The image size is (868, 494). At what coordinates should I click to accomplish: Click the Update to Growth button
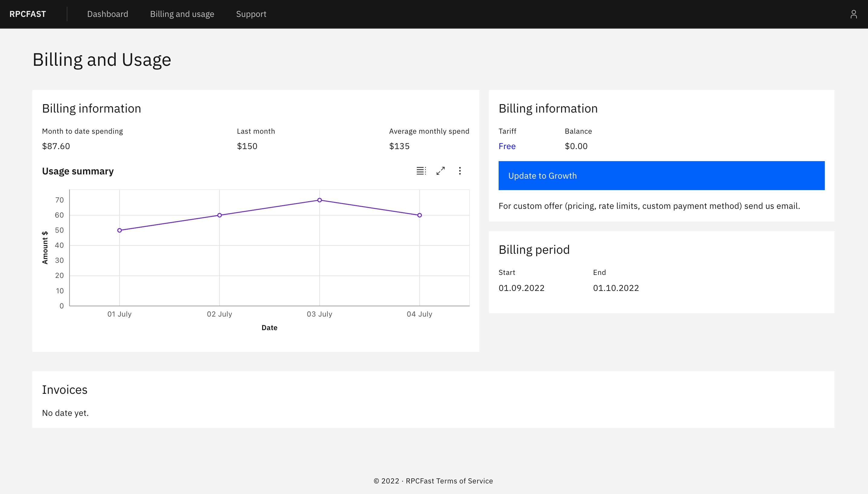[x=661, y=175]
